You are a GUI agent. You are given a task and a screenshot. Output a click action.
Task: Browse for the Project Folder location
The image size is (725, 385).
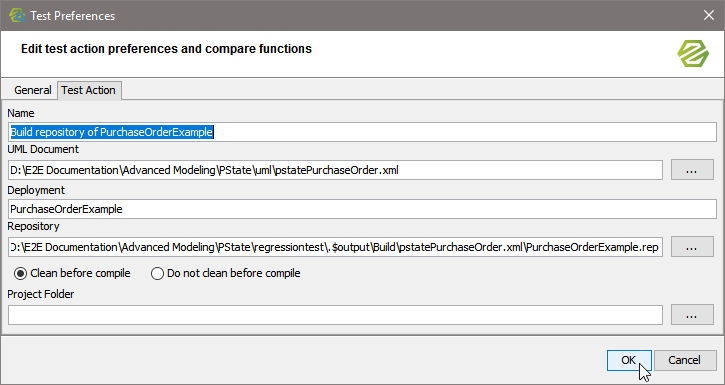692,315
